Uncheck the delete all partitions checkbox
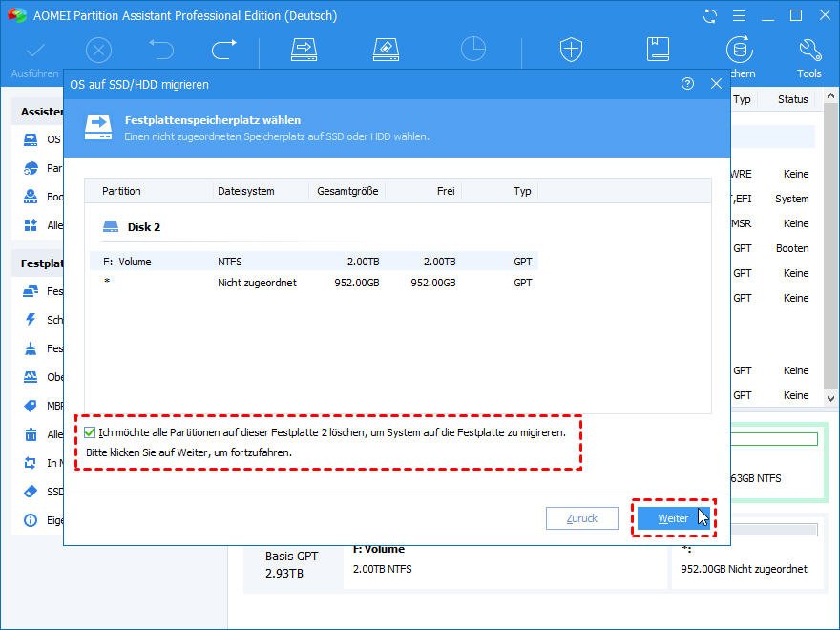The width and height of the screenshot is (840, 630). pos(91,432)
